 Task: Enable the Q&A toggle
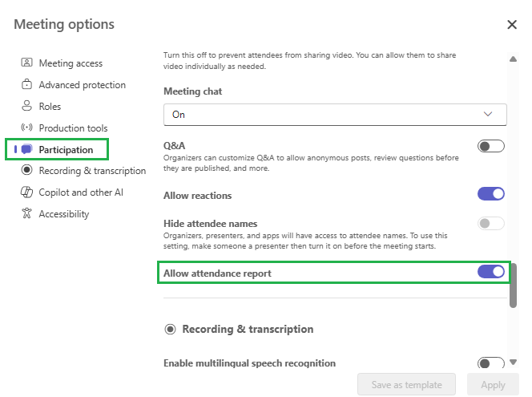(x=490, y=146)
